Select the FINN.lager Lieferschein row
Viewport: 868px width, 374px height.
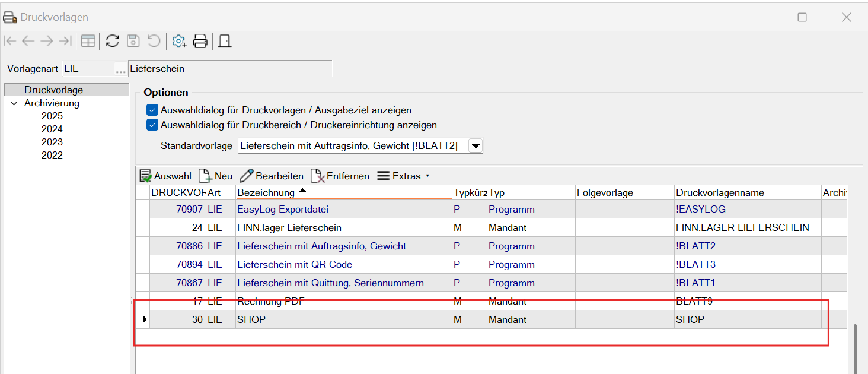[x=289, y=228]
